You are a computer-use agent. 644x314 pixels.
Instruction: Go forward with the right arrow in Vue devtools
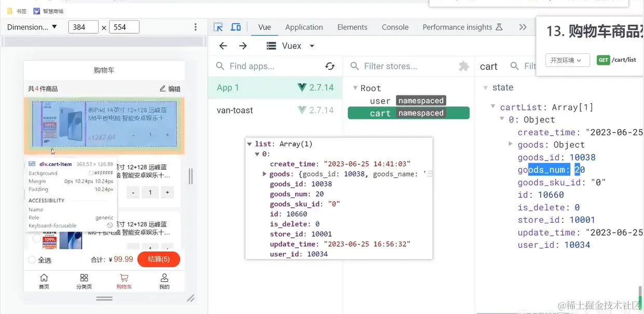[x=243, y=46]
